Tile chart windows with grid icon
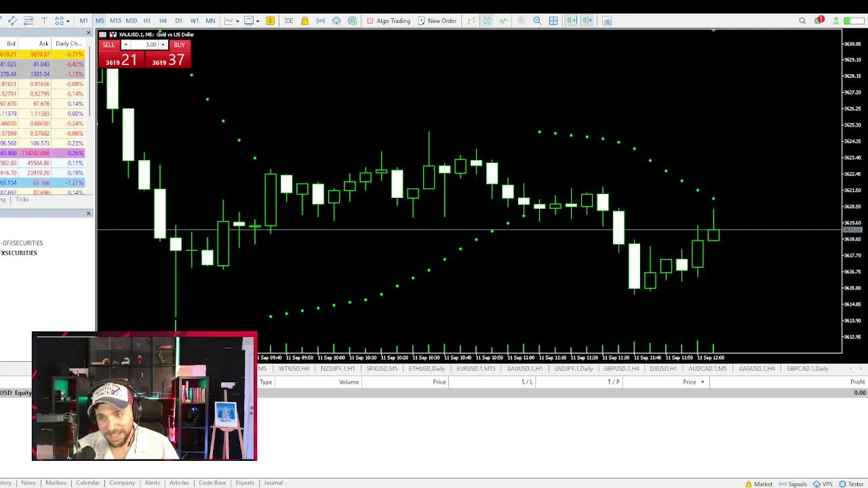868x488 pixels. tap(553, 21)
